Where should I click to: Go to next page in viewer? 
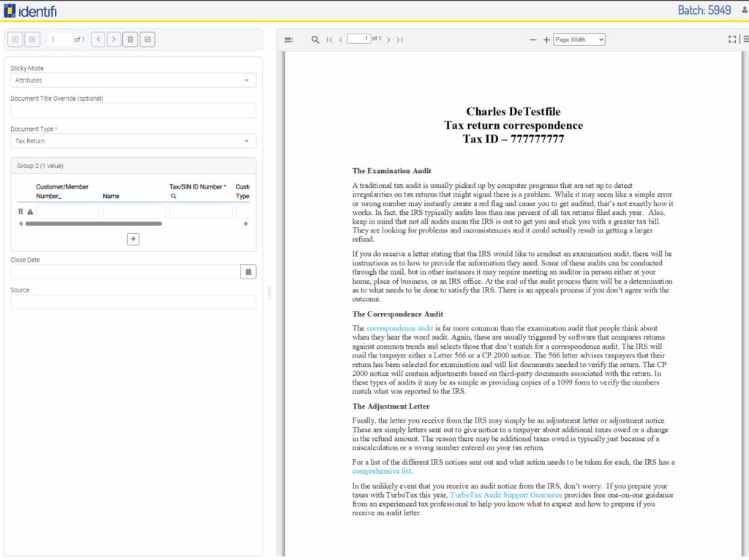click(388, 39)
